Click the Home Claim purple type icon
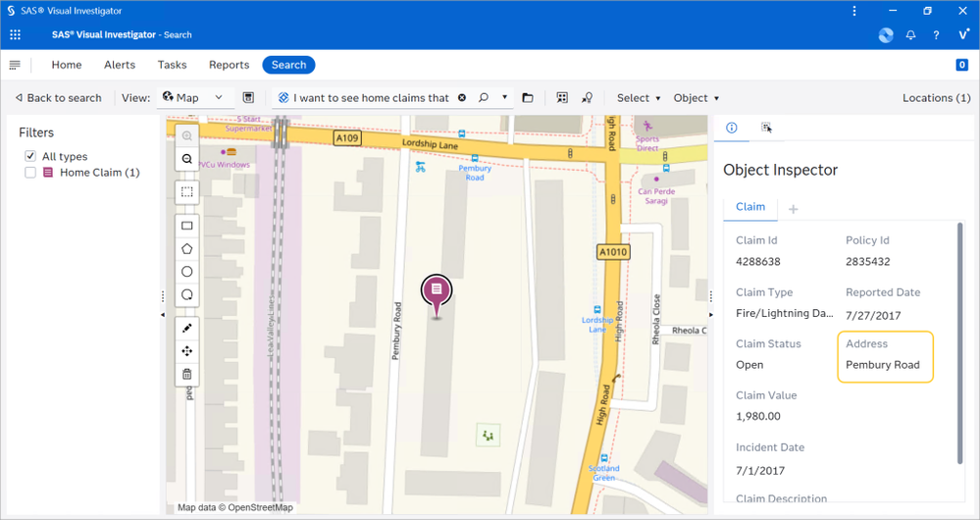Screen dimensions: 980x520 coord(47,173)
